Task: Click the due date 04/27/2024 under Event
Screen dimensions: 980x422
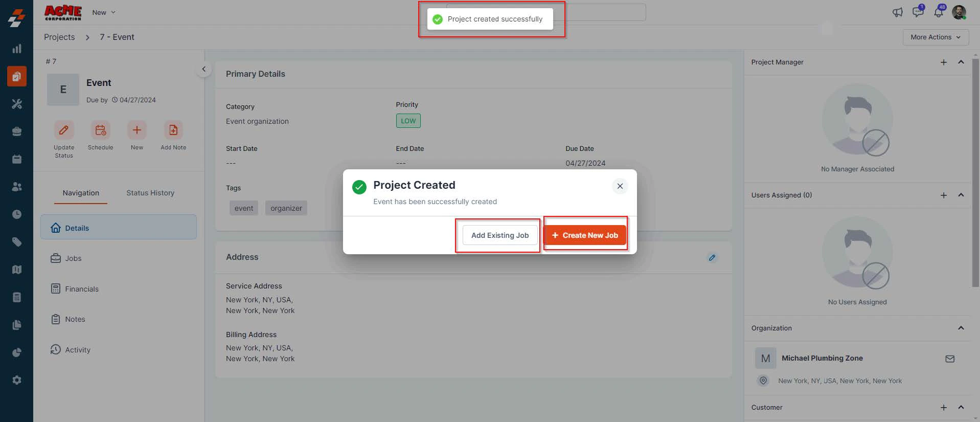Action: pos(138,100)
